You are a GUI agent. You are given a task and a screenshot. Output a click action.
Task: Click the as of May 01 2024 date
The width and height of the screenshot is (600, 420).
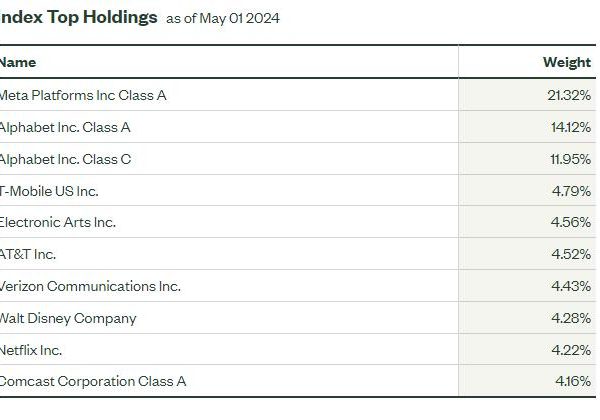point(223,19)
